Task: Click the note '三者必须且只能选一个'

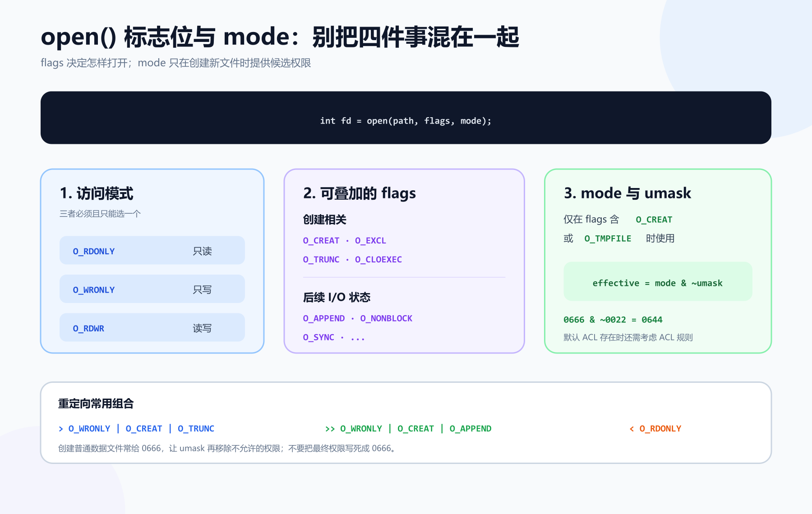Action: (100, 214)
